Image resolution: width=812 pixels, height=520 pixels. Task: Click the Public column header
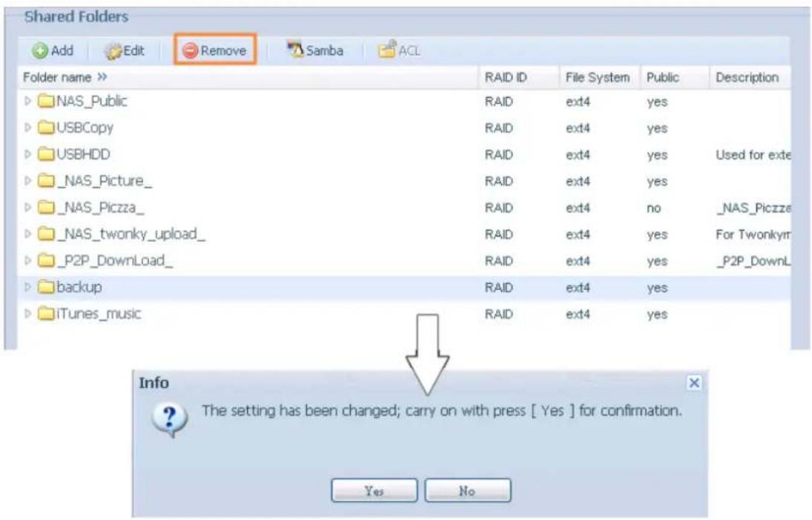click(662, 77)
